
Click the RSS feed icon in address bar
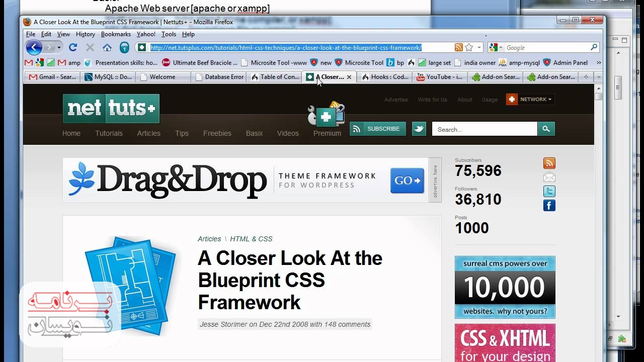point(458,47)
